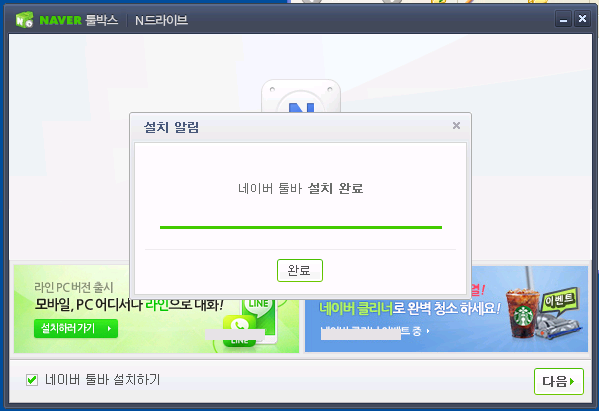This screenshot has height=411, width=599.
Task: Click the 모바일, PC 어디서나 라인으로 대화 headline
Action: coord(129,305)
